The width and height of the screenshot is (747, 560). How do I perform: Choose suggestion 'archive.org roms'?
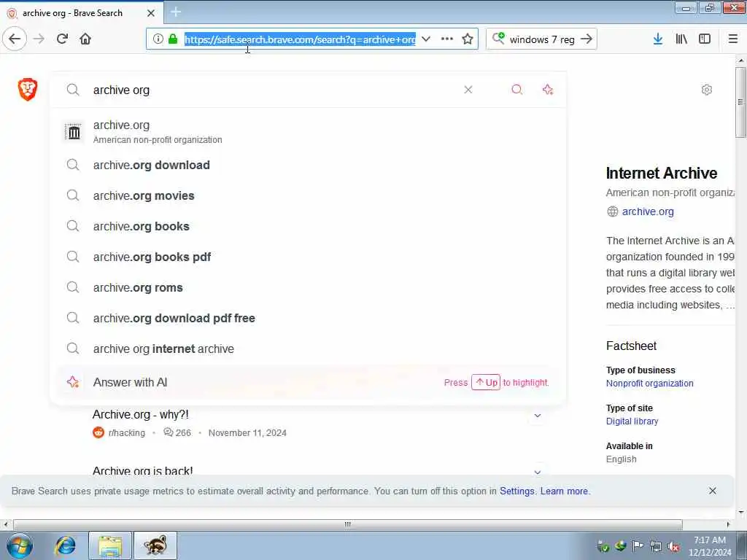[309, 287]
